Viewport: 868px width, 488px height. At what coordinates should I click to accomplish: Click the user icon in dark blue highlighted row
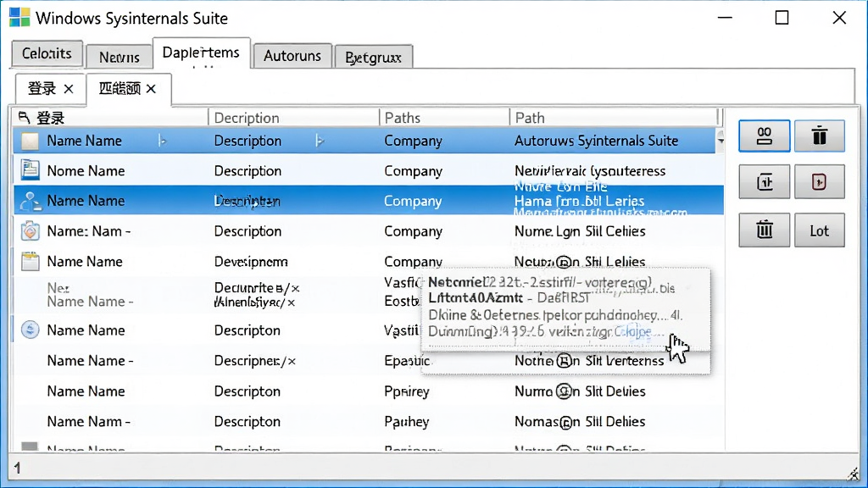coord(31,202)
